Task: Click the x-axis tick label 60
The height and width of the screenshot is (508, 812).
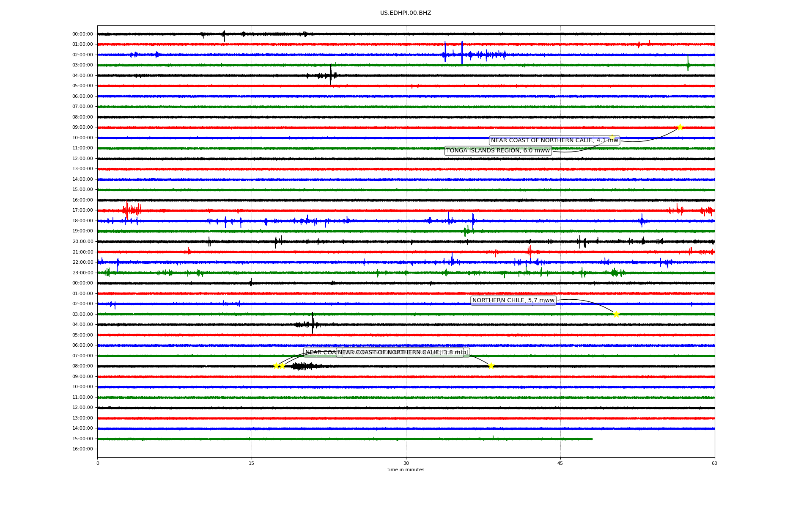Action: click(x=714, y=463)
